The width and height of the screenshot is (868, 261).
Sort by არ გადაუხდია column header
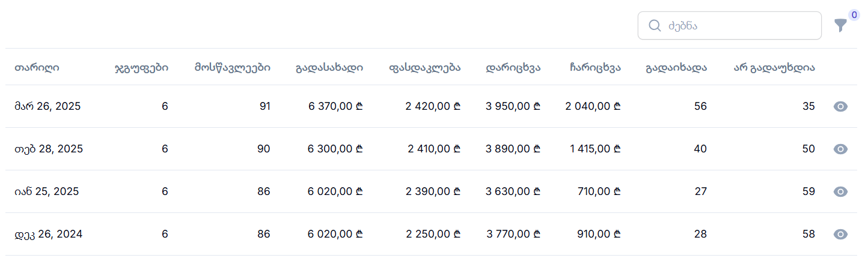(x=774, y=67)
